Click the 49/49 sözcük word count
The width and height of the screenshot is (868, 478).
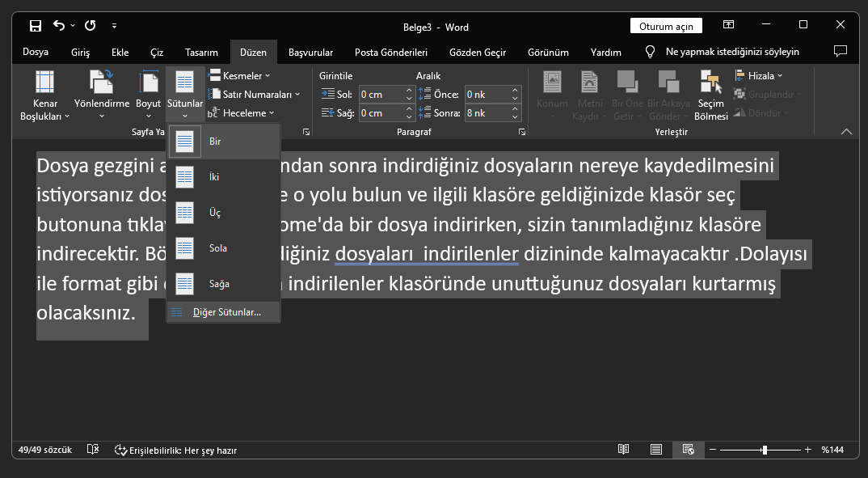click(44, 450)
